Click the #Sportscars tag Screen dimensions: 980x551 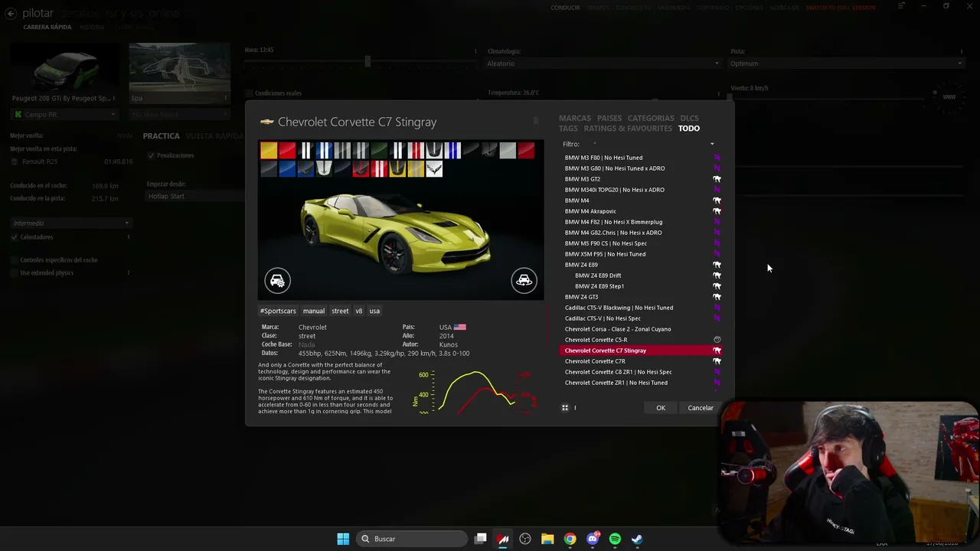278,311
